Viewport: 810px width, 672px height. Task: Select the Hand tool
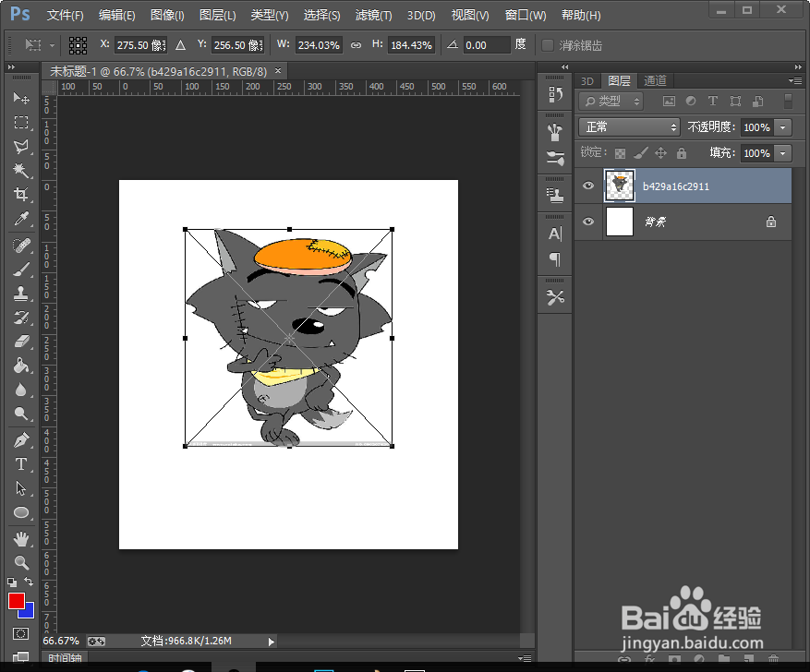(x=21, y=539)
